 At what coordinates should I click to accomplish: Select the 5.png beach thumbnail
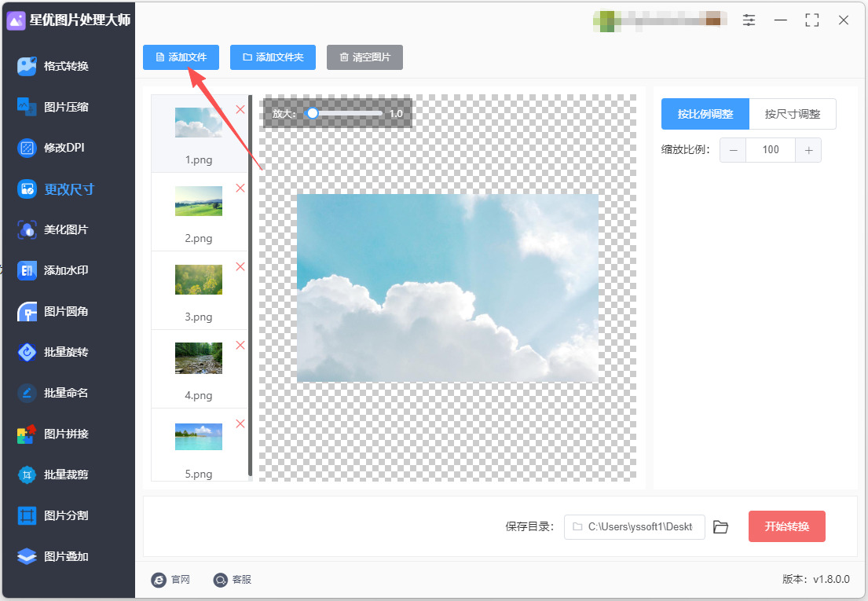[199, 437]
